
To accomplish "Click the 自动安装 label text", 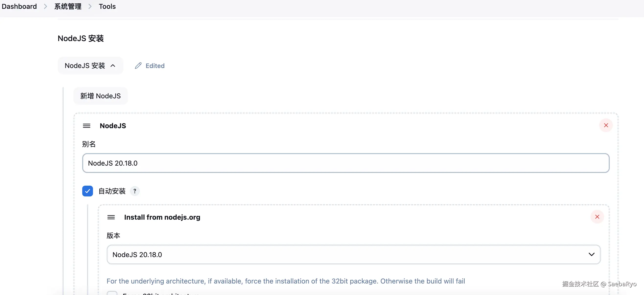I will [112, 191].
